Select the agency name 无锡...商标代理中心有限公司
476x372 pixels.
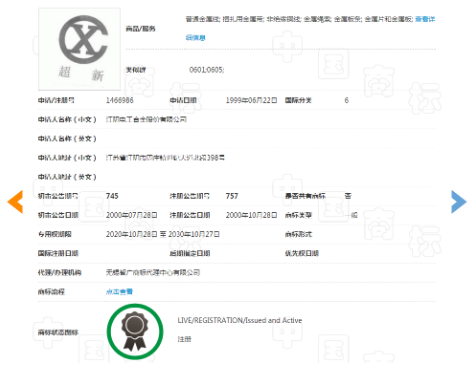(153, 273)
